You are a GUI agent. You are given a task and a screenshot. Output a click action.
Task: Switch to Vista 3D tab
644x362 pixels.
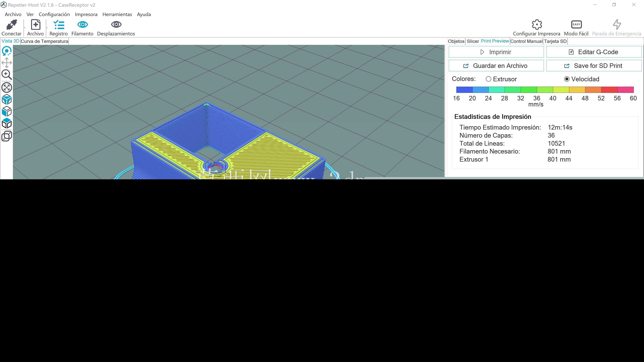[10, 41]
